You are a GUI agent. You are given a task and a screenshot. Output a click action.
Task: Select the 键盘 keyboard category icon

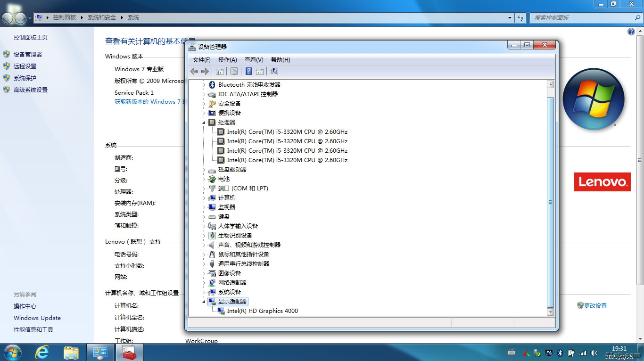coord(212,217)
